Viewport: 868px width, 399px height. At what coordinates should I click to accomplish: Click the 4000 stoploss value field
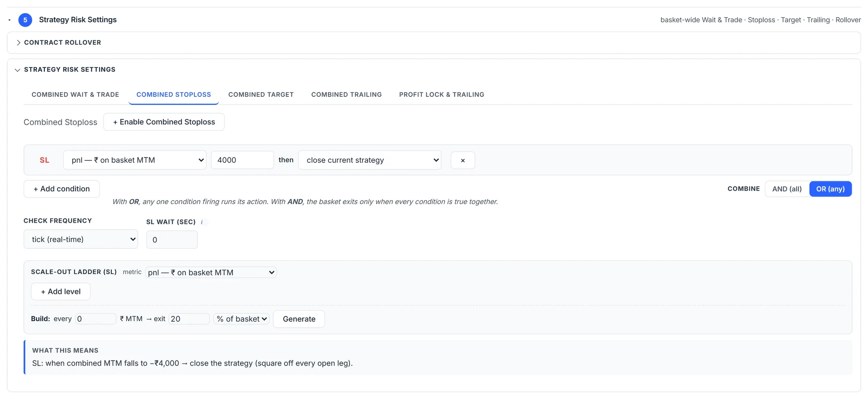tap(242, 160)
